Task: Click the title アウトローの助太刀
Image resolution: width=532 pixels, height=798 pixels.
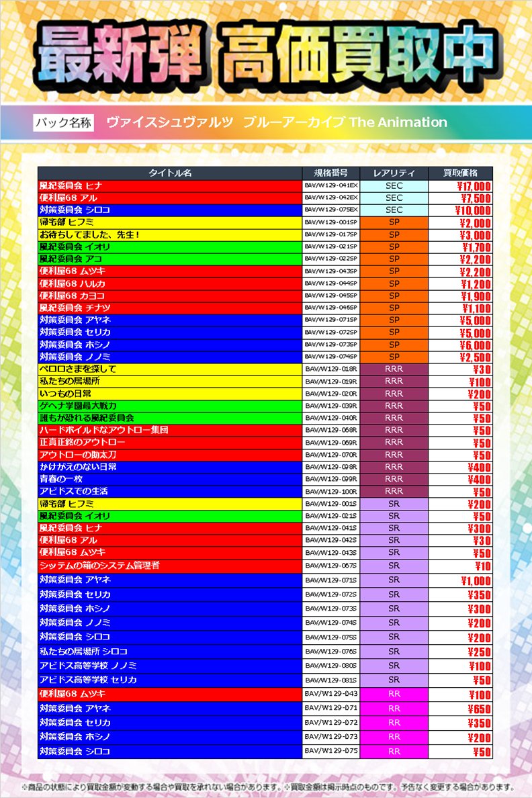Action: coord(78,455)
